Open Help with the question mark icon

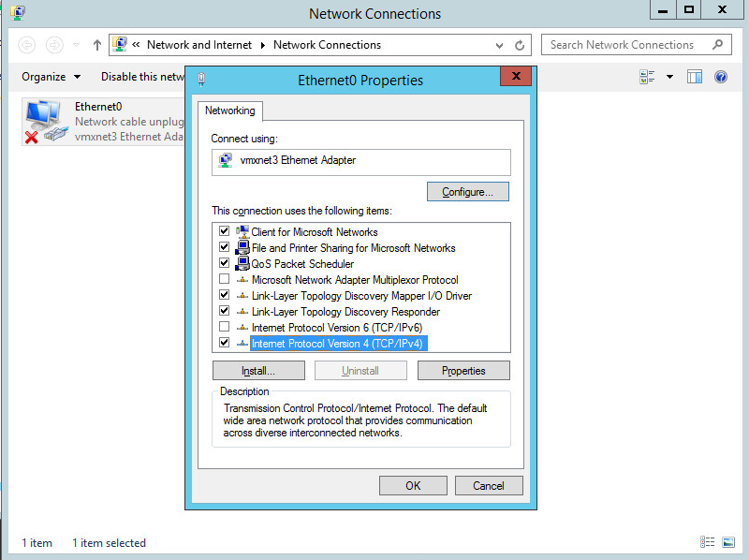[720, 77]
